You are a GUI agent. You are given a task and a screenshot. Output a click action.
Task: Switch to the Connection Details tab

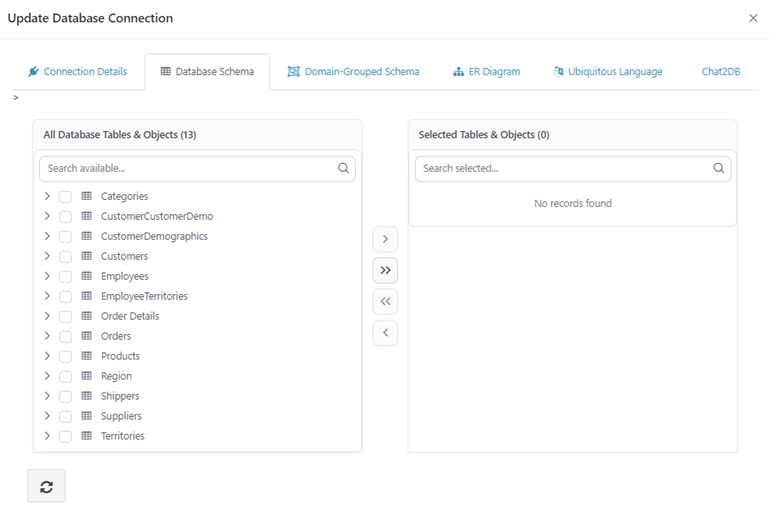78,72
